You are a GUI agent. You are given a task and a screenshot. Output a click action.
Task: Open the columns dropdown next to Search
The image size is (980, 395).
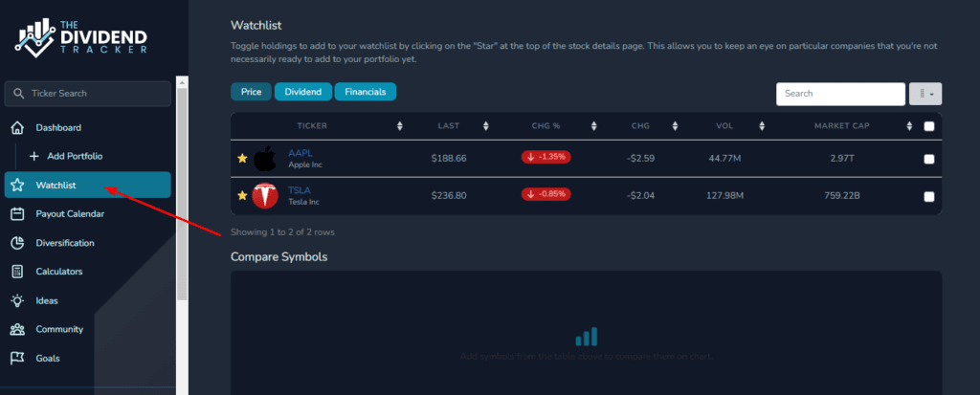(925, 94)
